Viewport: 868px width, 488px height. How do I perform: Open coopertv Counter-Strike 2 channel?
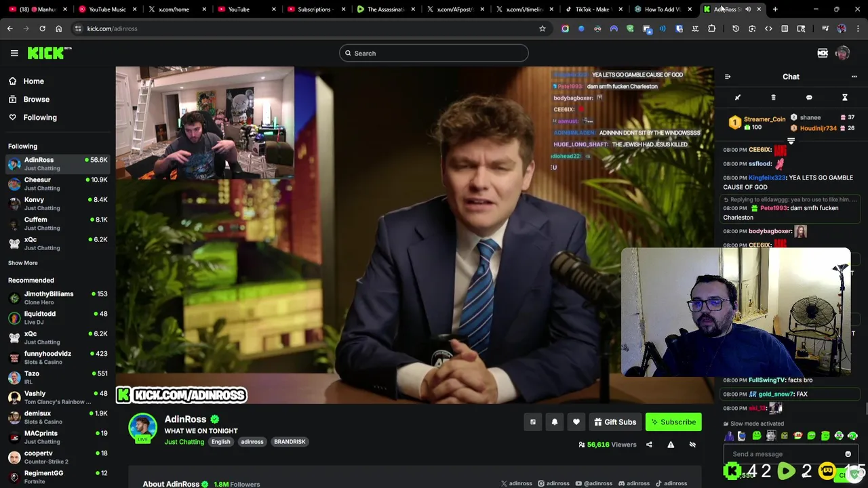[x=58, y=457]
